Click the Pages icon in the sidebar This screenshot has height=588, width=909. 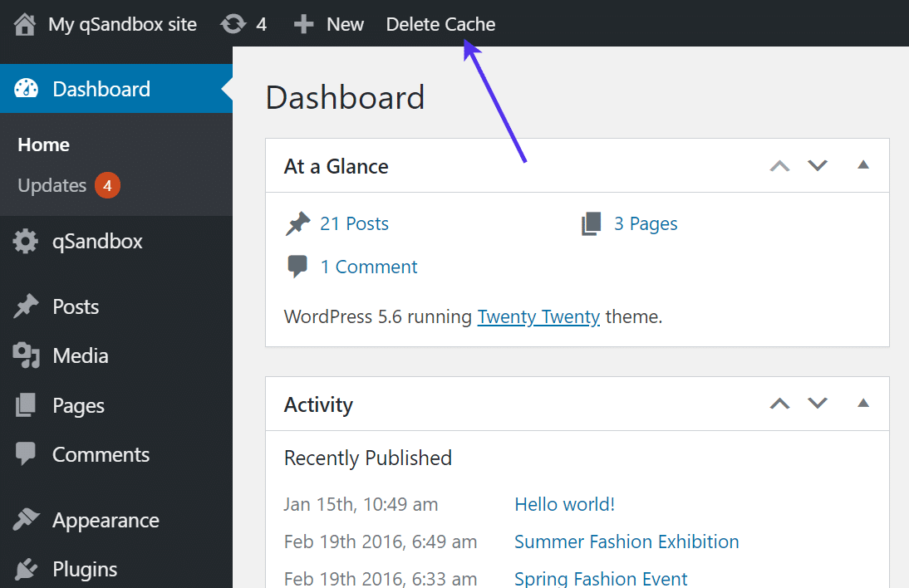[27, 405]
